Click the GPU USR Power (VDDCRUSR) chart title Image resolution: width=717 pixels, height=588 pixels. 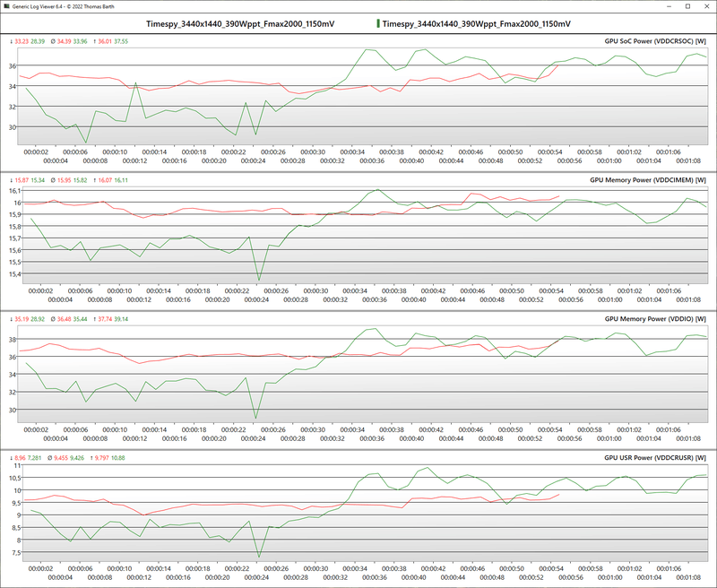pyautogui.click(x=655, y=458)
